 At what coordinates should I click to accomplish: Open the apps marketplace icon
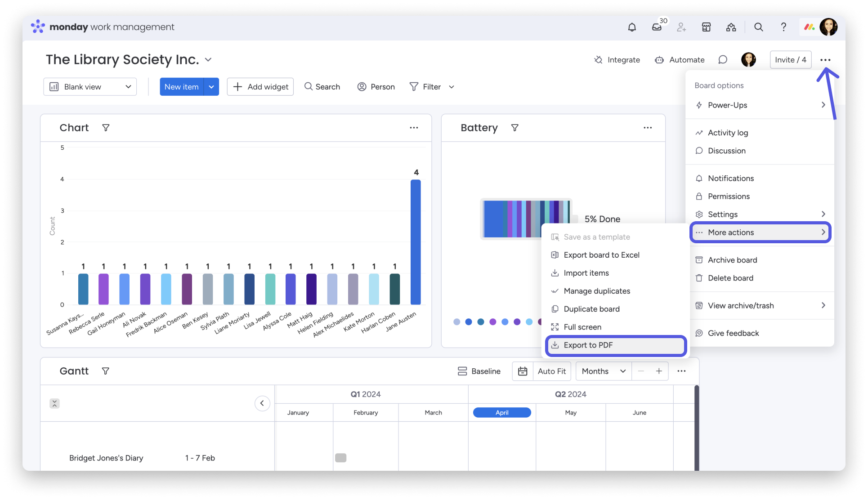click(x=706, y=27)
